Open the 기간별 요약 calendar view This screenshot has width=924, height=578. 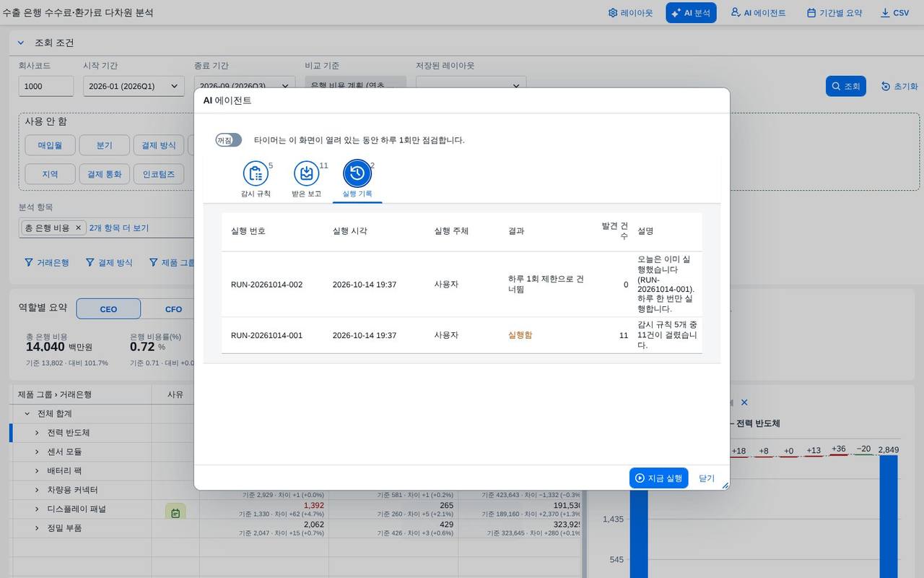coord(834,13)
